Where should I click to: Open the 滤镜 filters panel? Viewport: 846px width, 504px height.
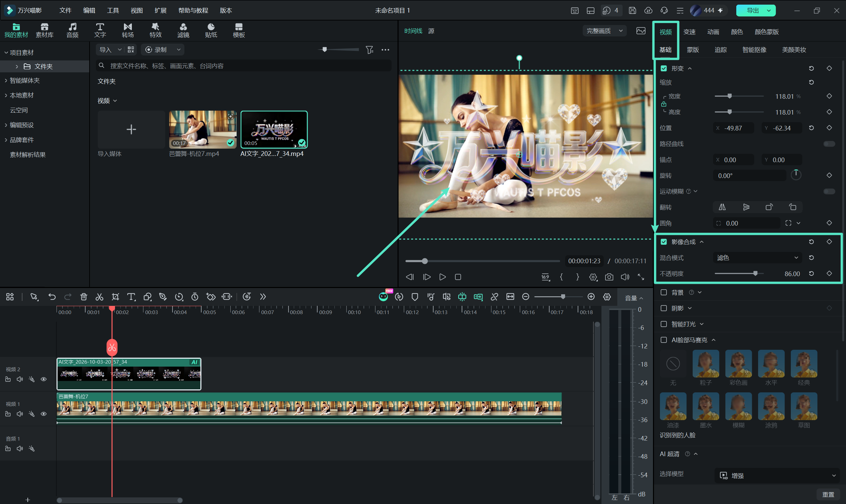(183, 30)
